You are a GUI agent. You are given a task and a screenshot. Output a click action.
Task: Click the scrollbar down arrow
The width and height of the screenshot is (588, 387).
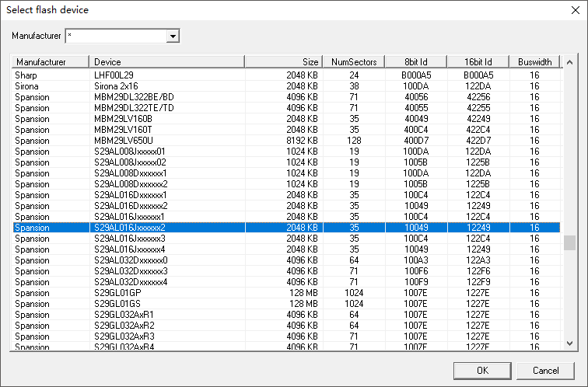click(x=569, y=343)
